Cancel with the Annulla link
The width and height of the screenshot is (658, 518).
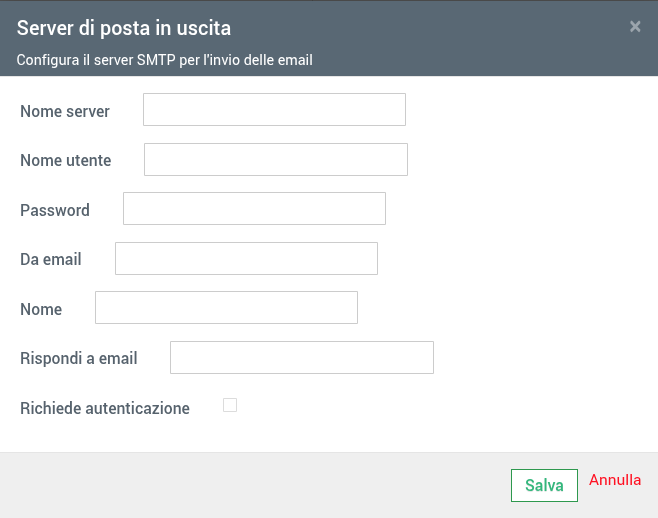point(615,480)
